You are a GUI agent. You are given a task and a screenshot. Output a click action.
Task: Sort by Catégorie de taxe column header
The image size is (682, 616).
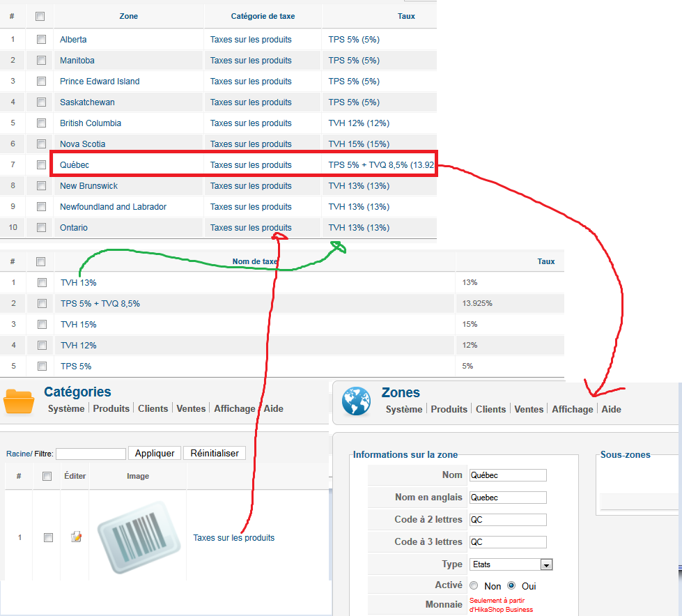(263, 16)
